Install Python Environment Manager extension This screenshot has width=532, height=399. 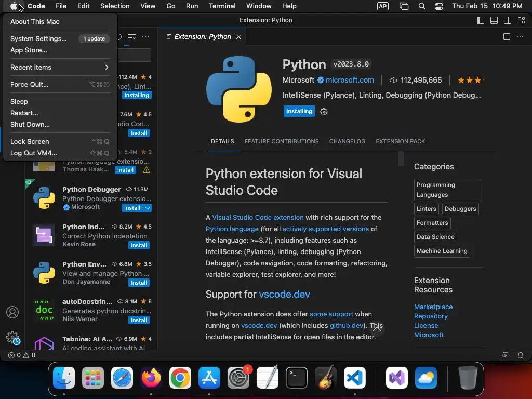tap(139, 283)
